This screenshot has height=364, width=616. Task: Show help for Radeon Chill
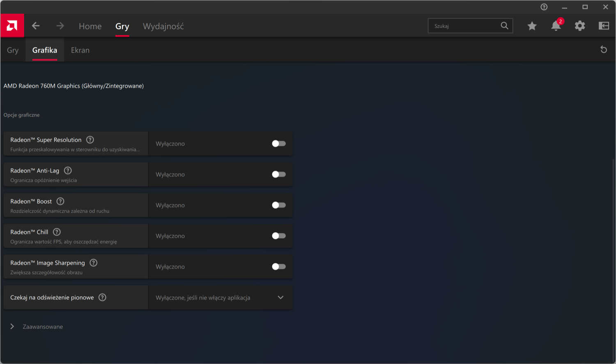(x=57, y=232)
